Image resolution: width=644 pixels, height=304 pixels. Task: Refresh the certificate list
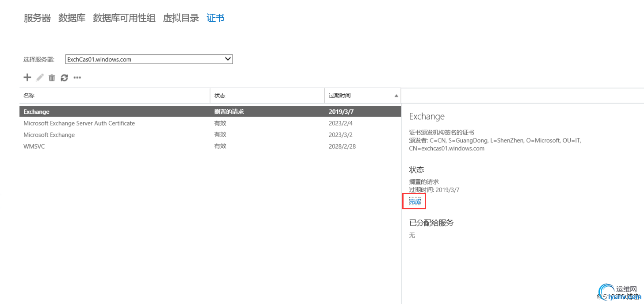[x=65, y=77]
